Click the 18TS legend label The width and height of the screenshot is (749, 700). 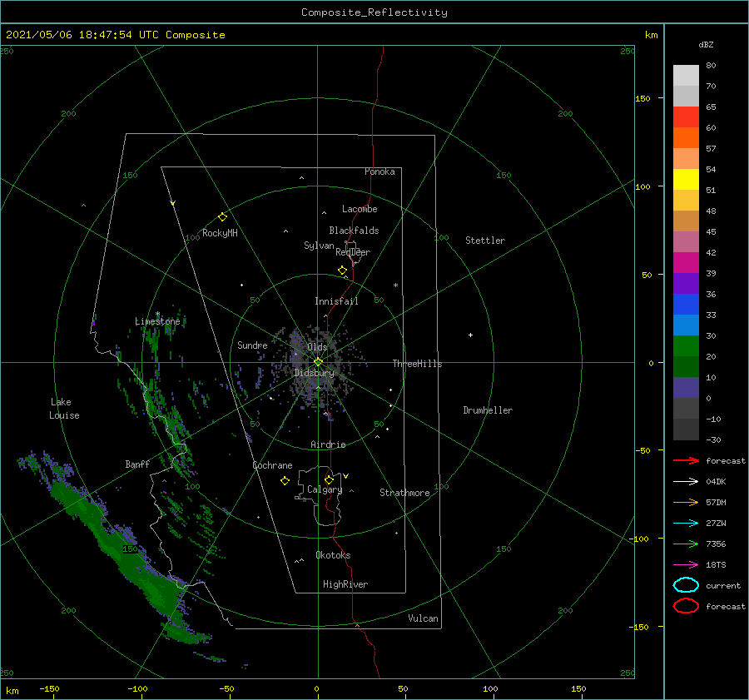716,565
